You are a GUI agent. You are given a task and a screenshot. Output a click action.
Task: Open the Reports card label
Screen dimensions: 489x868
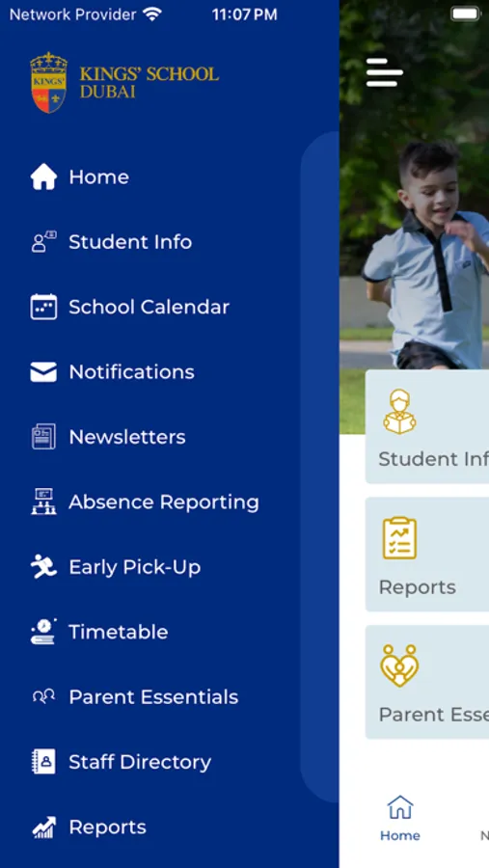418,587
